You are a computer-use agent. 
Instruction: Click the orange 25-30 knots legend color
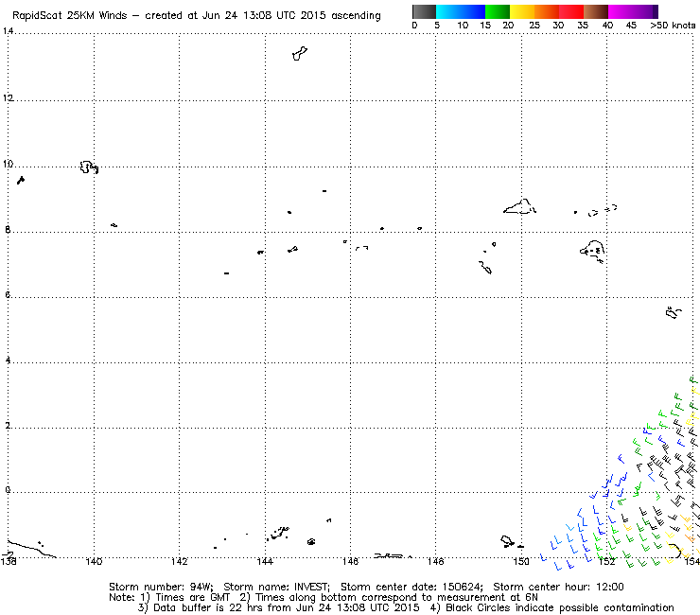tap(547, 11)
